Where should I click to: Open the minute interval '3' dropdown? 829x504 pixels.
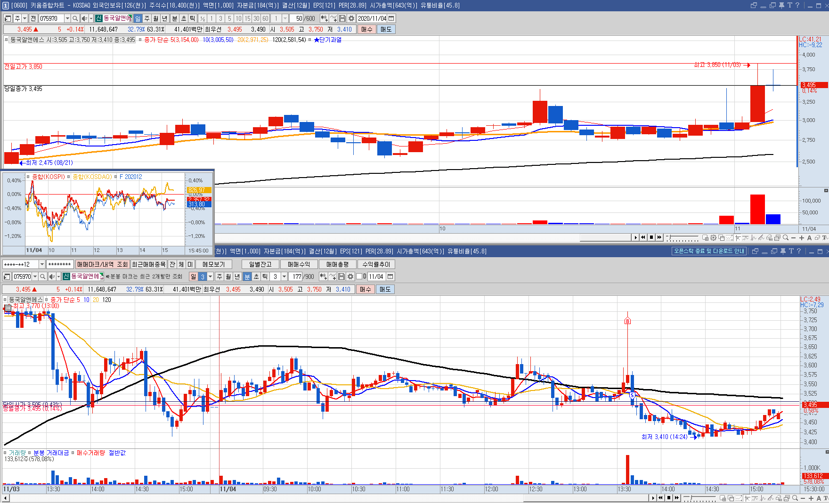coord(284,276)
